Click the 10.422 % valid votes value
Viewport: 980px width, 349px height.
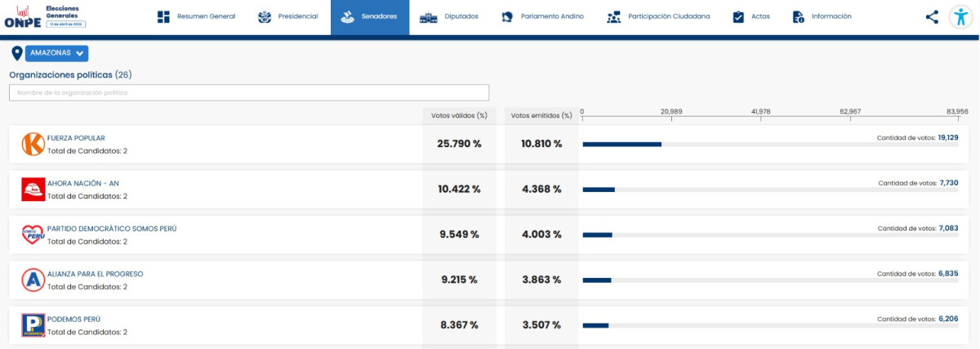click(459, 190)
